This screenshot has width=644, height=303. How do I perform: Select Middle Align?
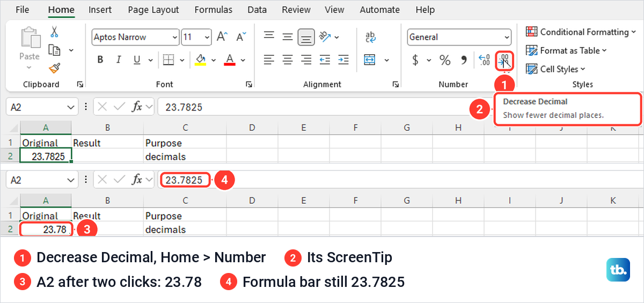288,37
